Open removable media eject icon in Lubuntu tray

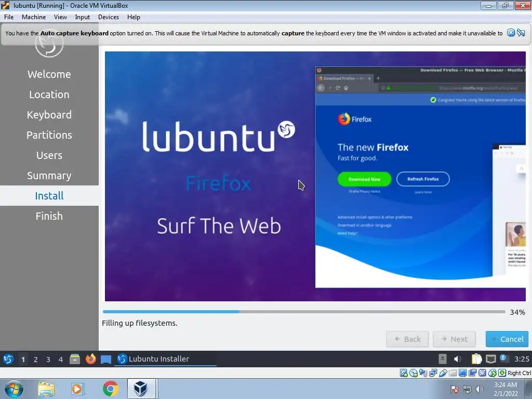pos(443,359)
